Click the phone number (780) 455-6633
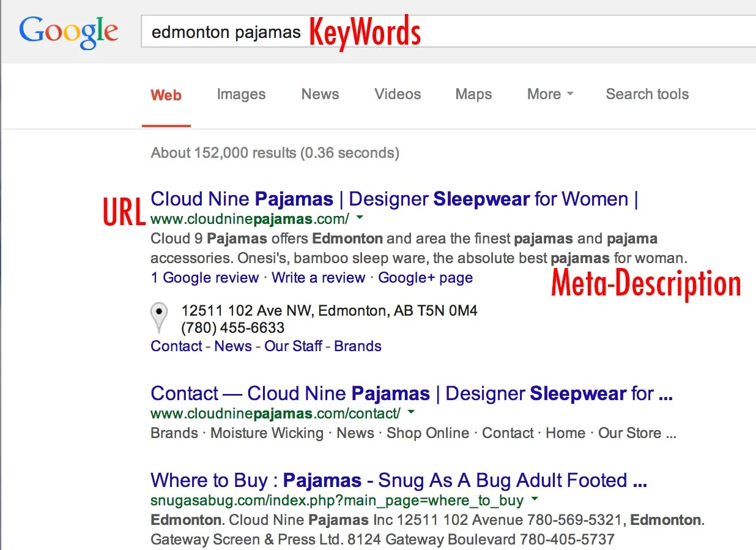 233,327
